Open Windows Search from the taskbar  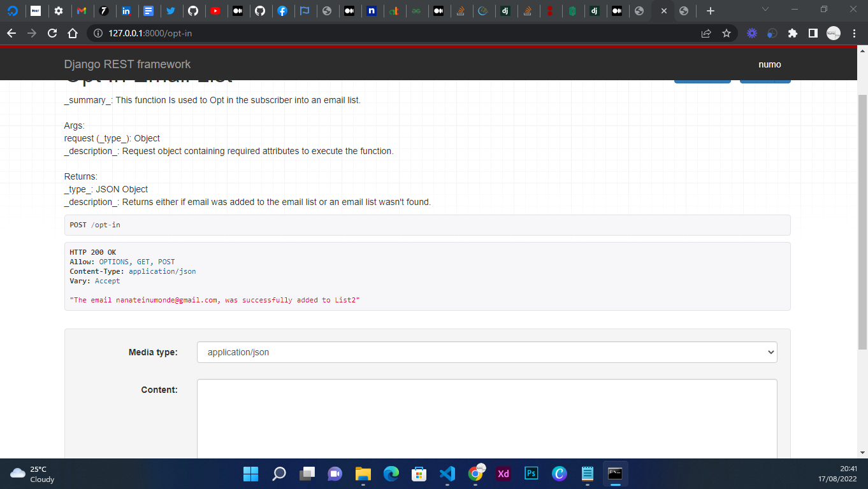click(x=279, y=474)
